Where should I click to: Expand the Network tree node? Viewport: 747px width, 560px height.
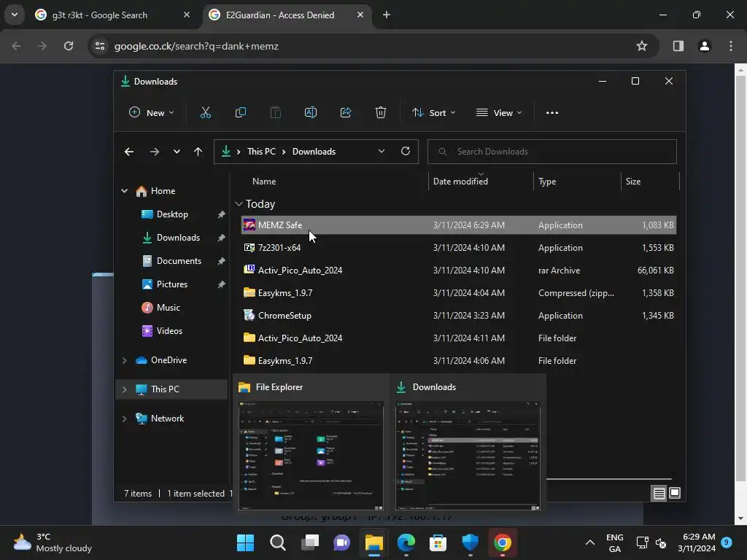coord(124,419)
